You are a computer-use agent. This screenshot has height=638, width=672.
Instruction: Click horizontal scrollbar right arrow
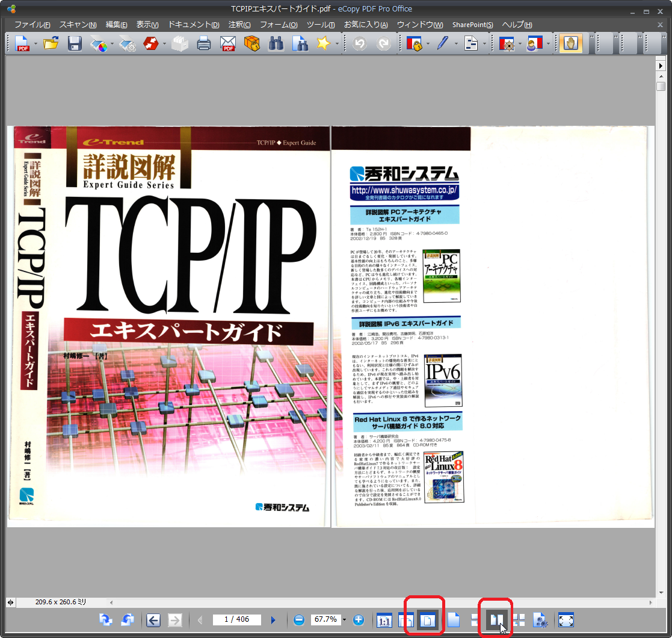click(x=650, y=602)
